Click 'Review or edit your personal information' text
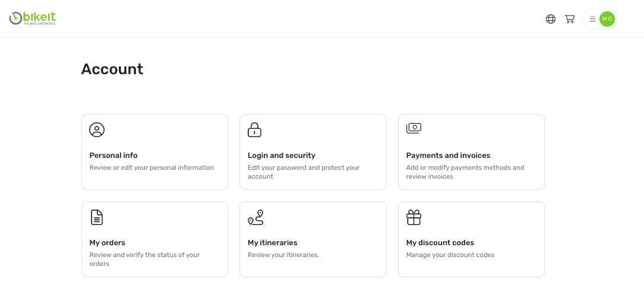Screen dimensions: 644x304 point(151,168)
